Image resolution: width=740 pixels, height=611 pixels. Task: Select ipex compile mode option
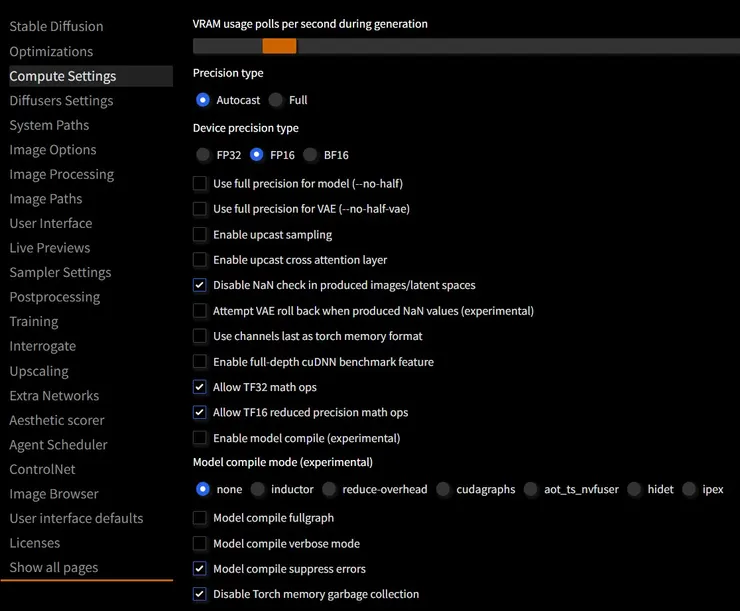click(690, 490)
